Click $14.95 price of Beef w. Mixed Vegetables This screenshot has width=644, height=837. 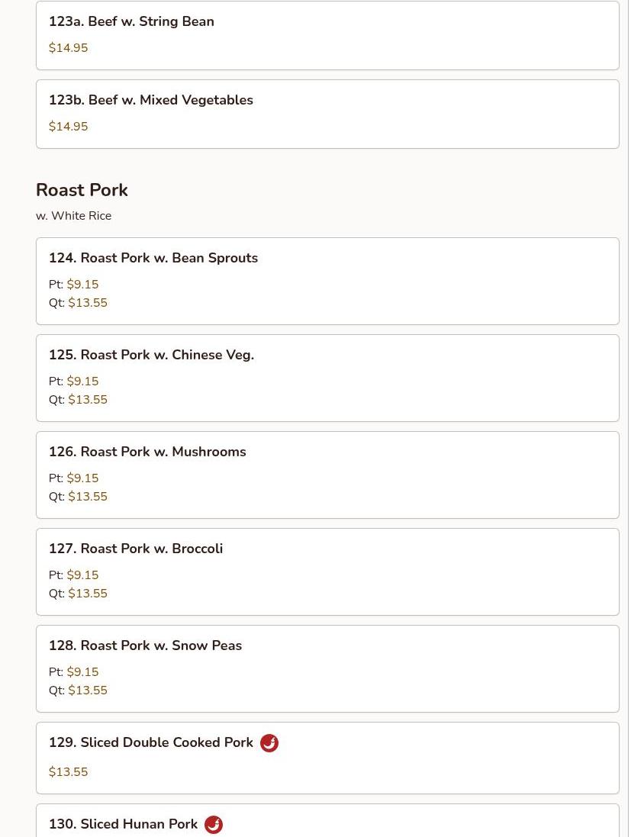[x=68, y=127]
